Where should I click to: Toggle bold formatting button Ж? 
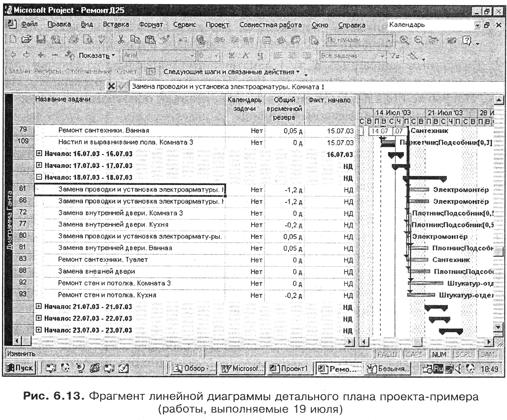click(231, 56)
